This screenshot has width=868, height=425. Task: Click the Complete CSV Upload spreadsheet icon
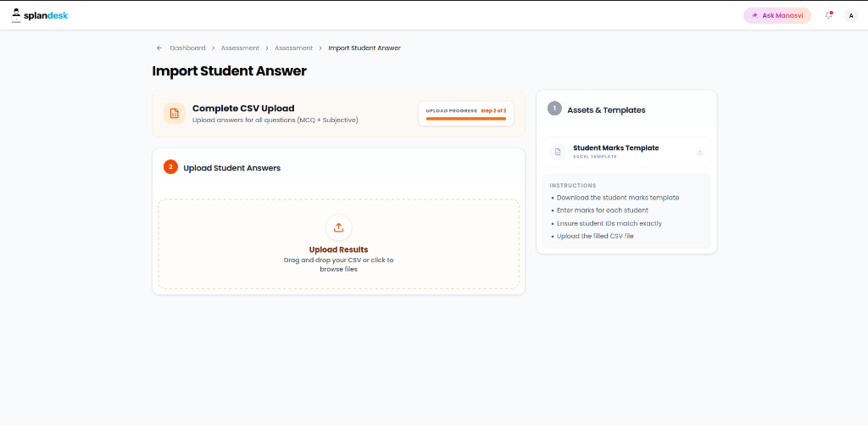coord(175,113)
